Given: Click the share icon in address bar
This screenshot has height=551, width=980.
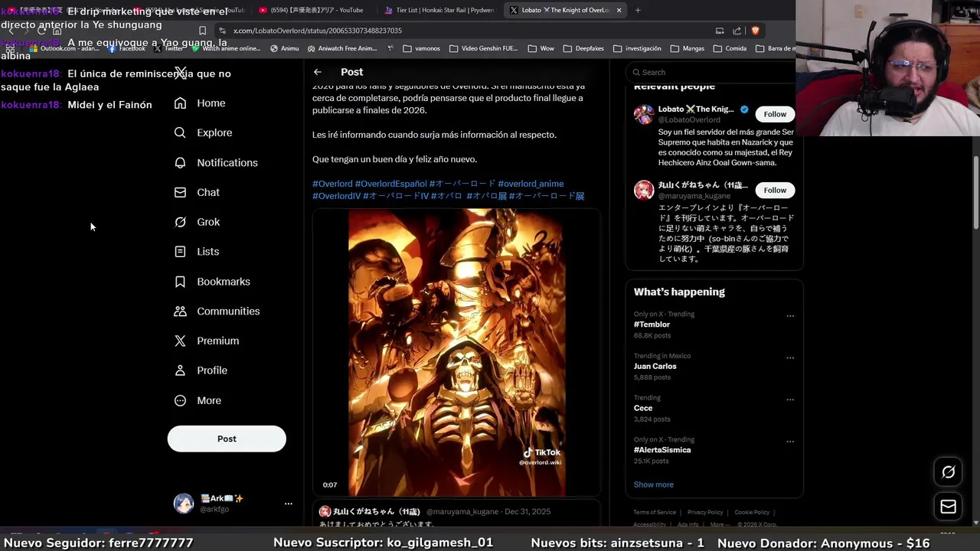Looking at the screenshot, I should [x=737, y=31].
